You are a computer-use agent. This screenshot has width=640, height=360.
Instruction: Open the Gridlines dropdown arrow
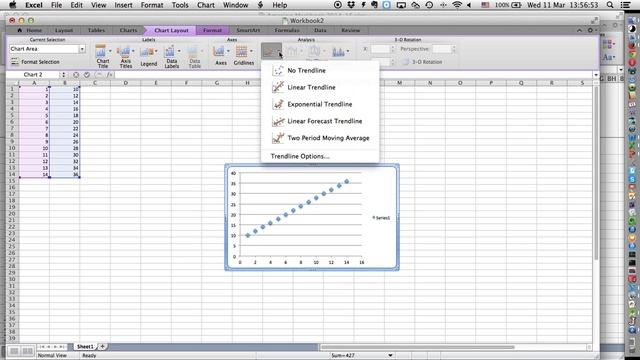pos(251,51)
